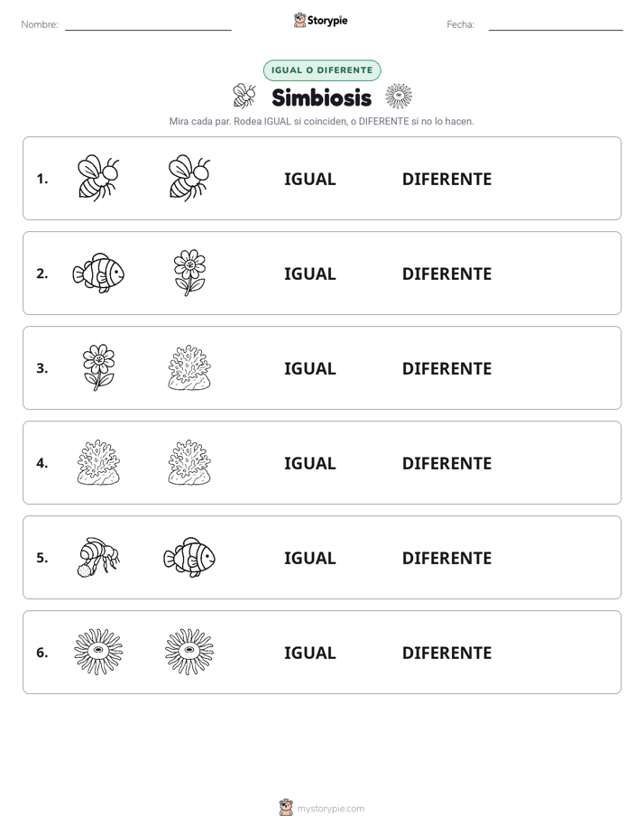Click the first coral in row 4
644x834 pixels.
pyautogui.click(x=98, y=462)
